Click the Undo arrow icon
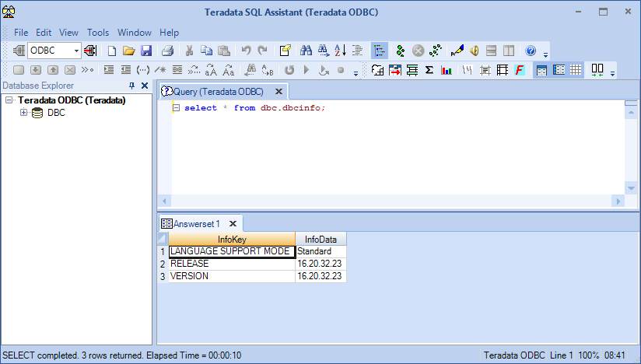This screenshot has width=641, height=364. pos(246,51)
